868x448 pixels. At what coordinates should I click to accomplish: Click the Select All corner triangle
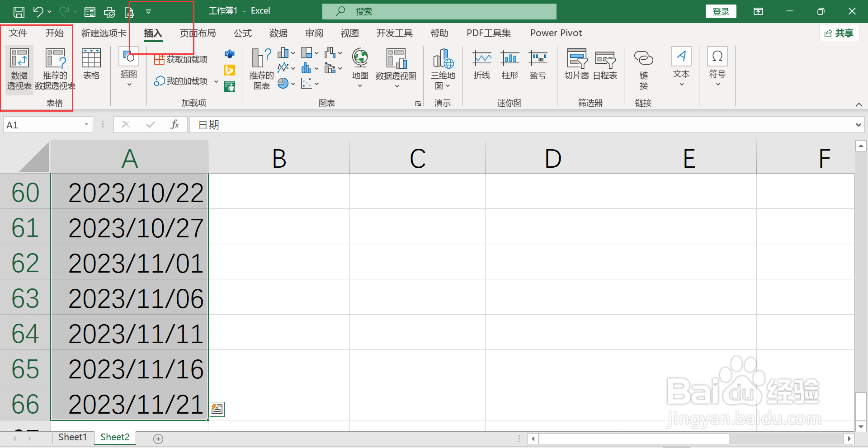[x=34, y=157]
